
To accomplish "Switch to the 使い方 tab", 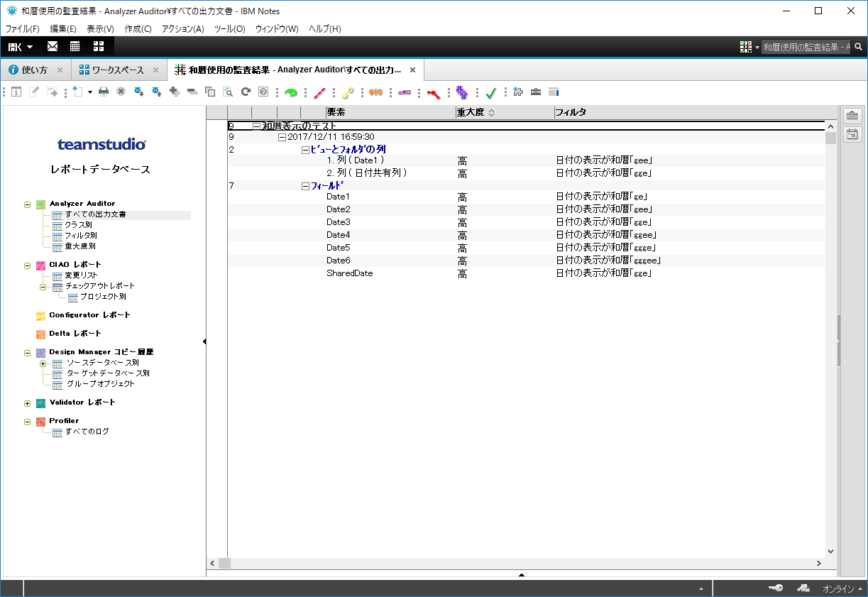I will [x=34, y=70].
